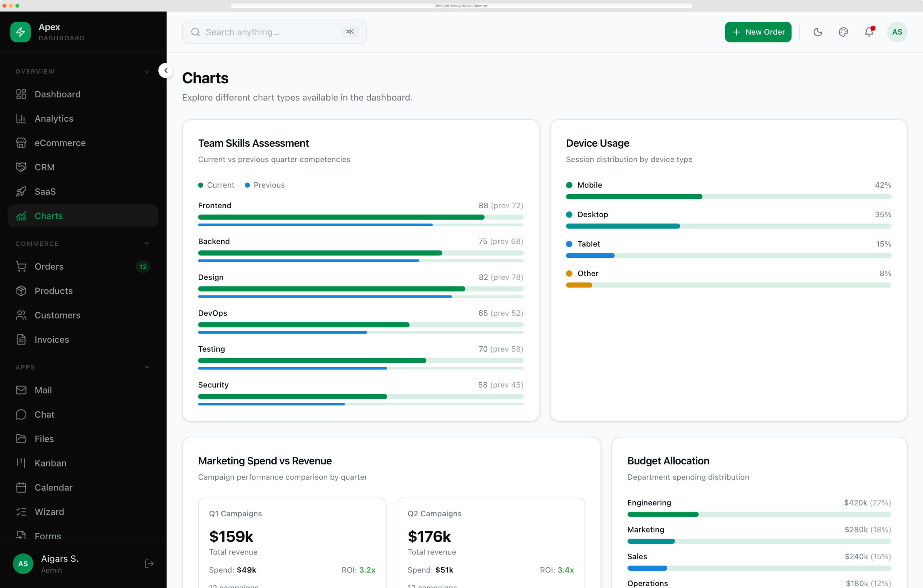Click the Orders 12 count badge
The image size is (923, 588).
coord(143,267)
